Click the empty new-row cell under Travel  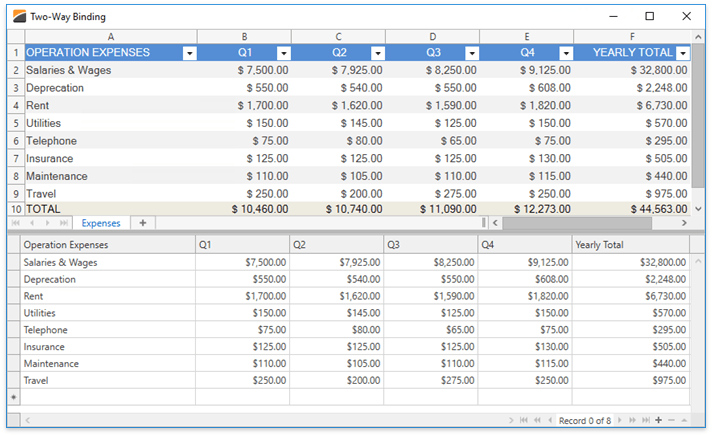(108, 397)
